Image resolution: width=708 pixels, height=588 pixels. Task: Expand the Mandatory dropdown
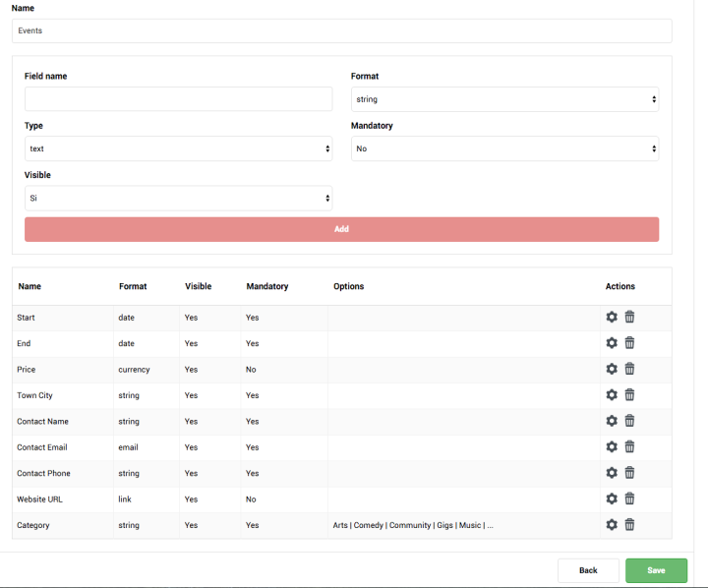(x=504, y=148)
